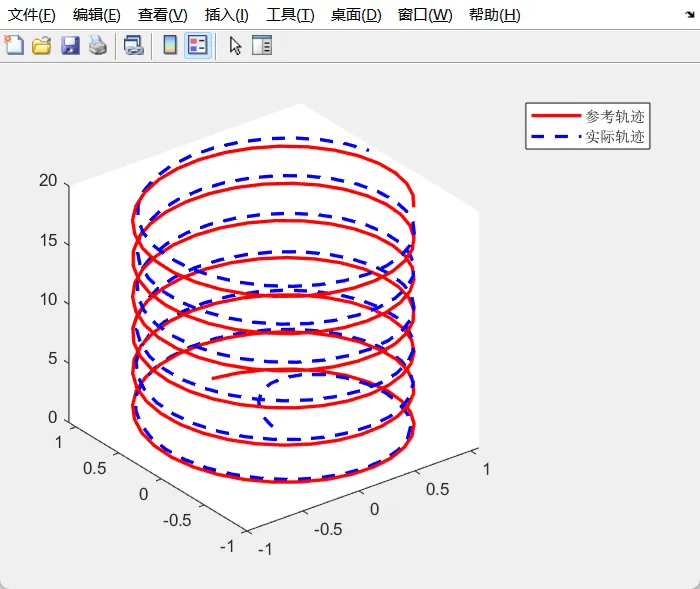Open the Property Inspector icon
The width and height of the screenshot is (700, 589).
pos(262,45)
